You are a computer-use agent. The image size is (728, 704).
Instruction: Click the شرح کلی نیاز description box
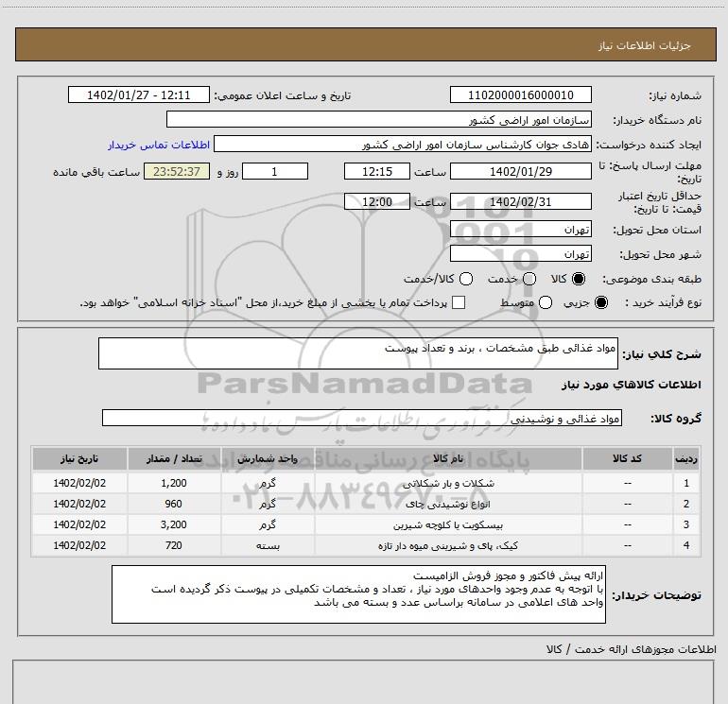[x=358, y=353]
